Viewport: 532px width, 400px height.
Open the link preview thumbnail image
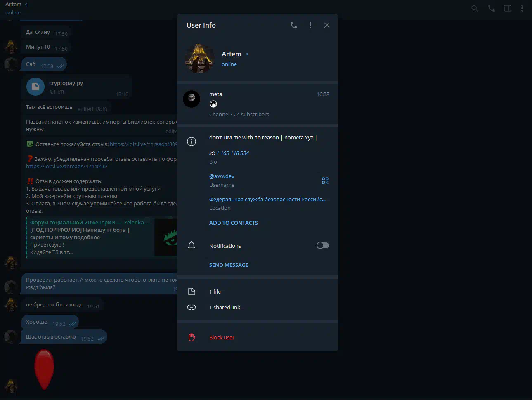pos(166,237)
